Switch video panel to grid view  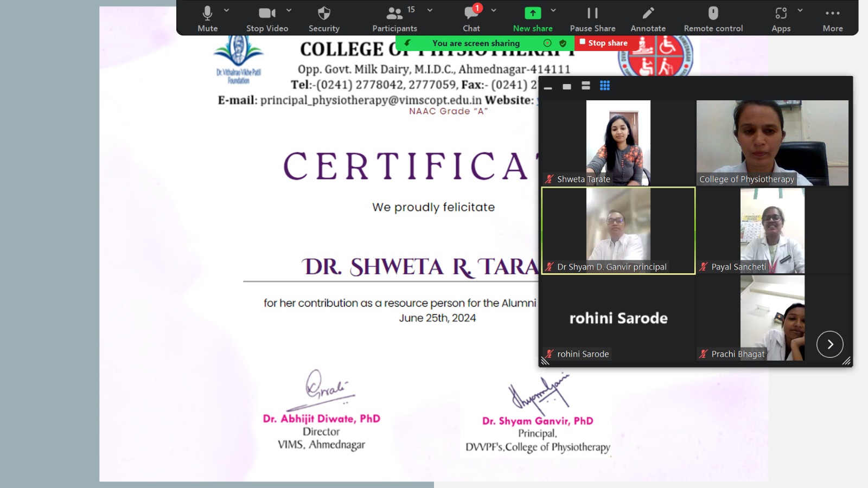click(x=605, y=86)
